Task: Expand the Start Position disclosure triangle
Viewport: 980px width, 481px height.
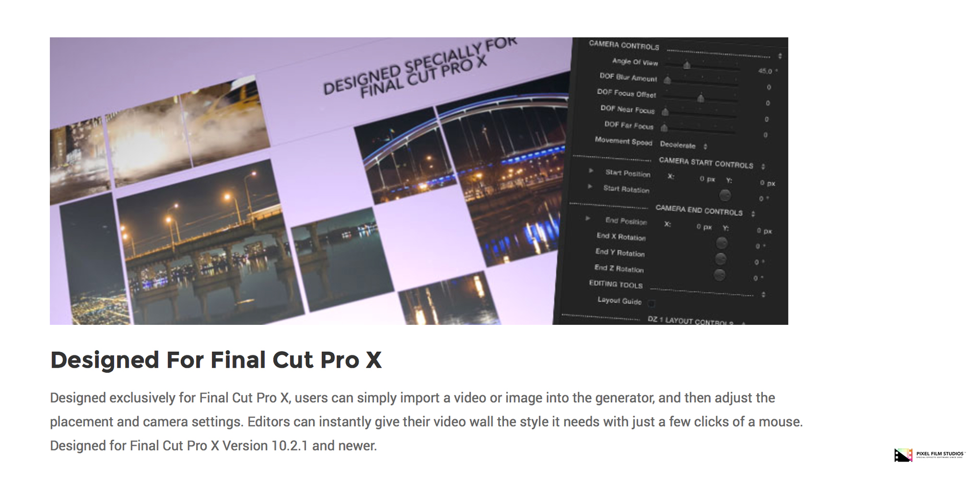Action: (591, 171)
